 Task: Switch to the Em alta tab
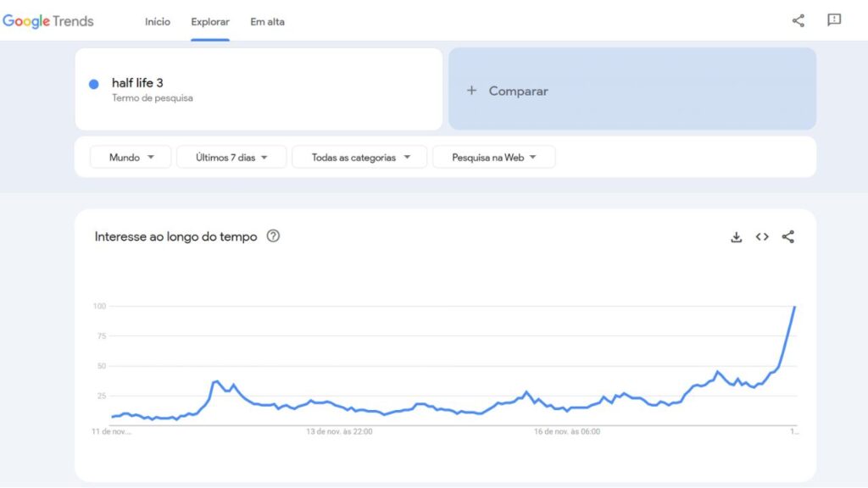[x=267, y=22]
